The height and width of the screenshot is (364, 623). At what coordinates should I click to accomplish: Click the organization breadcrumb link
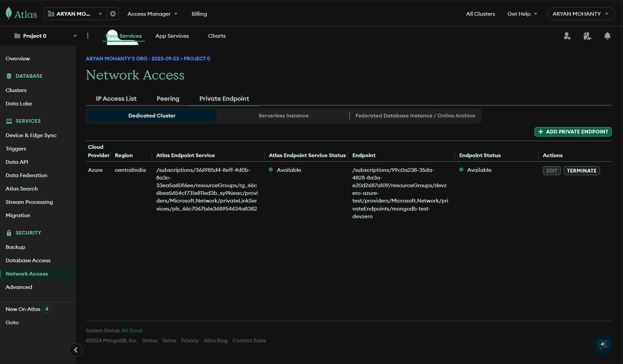132,58
